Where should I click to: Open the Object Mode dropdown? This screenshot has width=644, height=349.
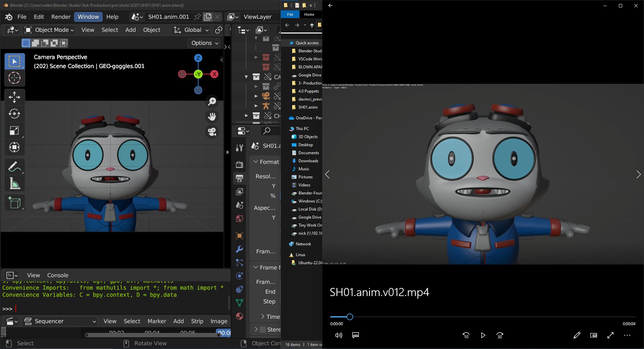click(x=49, y=30)
